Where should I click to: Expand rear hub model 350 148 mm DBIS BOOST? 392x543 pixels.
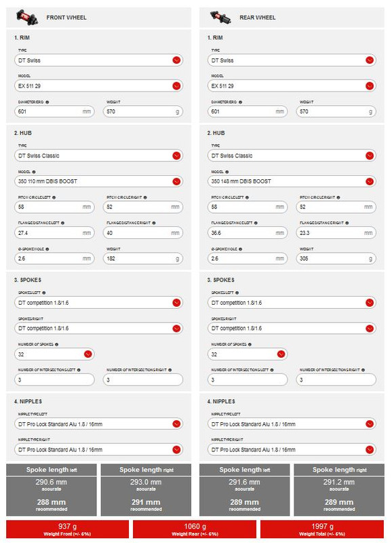[292, 181]
